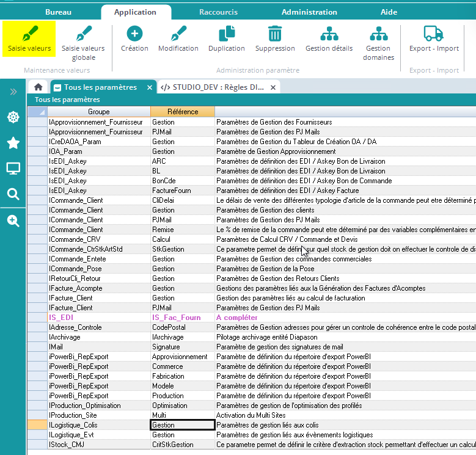Close the Tous les paramètres tab
The height and width of the screenshot is (455, 476).
click(150, 87)
